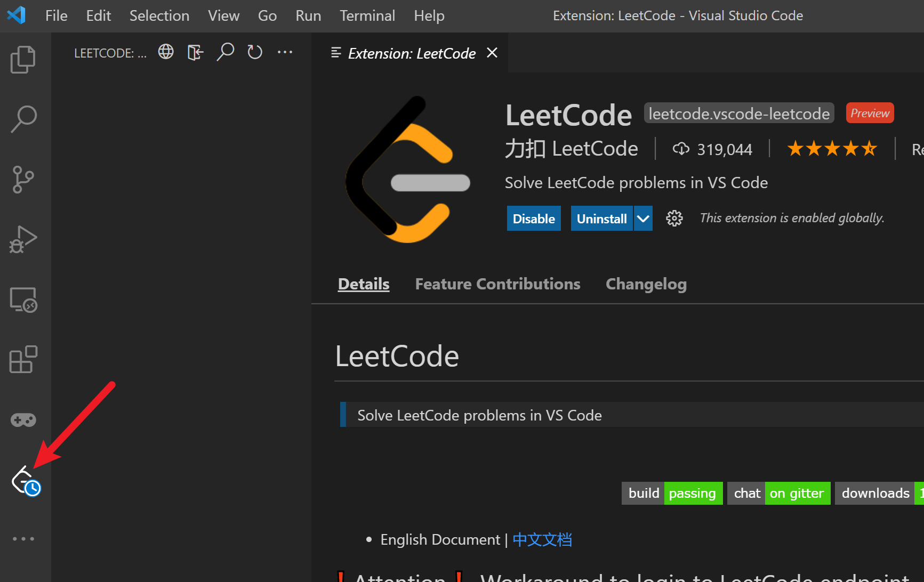Screen dimensions: 924x582
Task: Open the Search view in activity bar
Action: coord(23,119)
